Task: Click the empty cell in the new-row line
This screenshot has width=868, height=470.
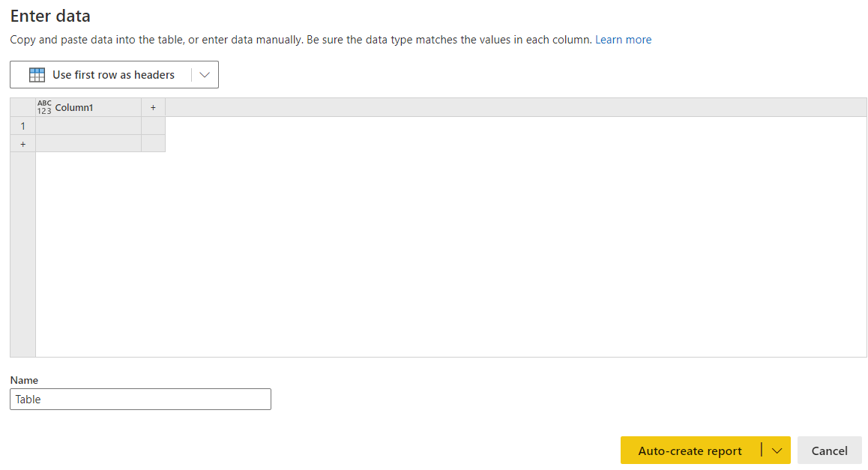Action: click(88, 143)
